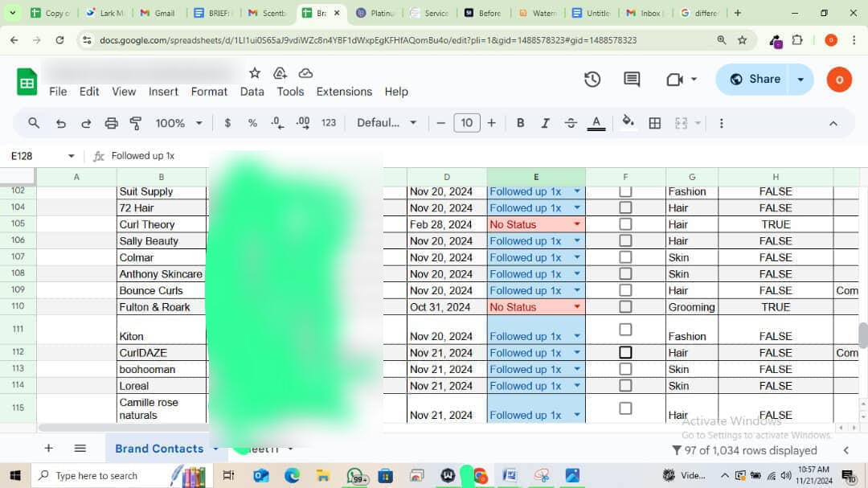
Task: Open the Brand Contacts sheet tab menu
Action: pyautogui.click(x=216, y=449)
